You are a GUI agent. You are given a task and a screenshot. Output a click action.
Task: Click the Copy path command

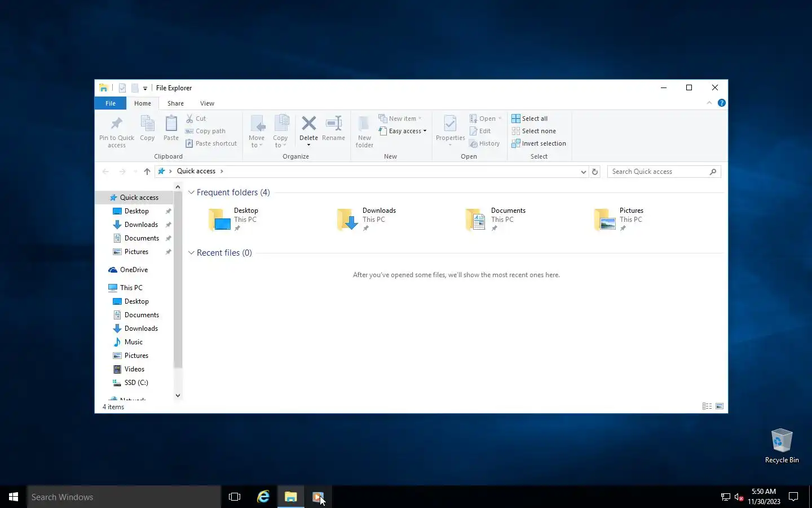point(206,131)
